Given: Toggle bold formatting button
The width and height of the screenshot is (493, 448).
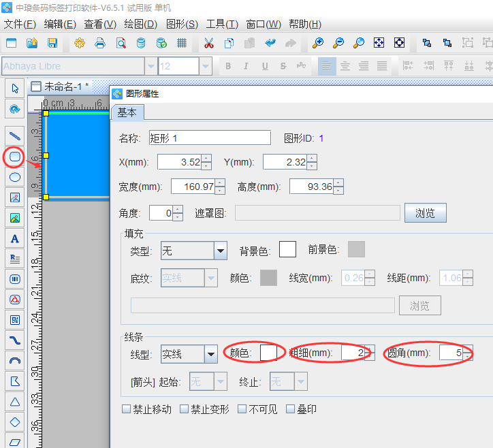Looking at the screenshot, I should pos(228,66).
